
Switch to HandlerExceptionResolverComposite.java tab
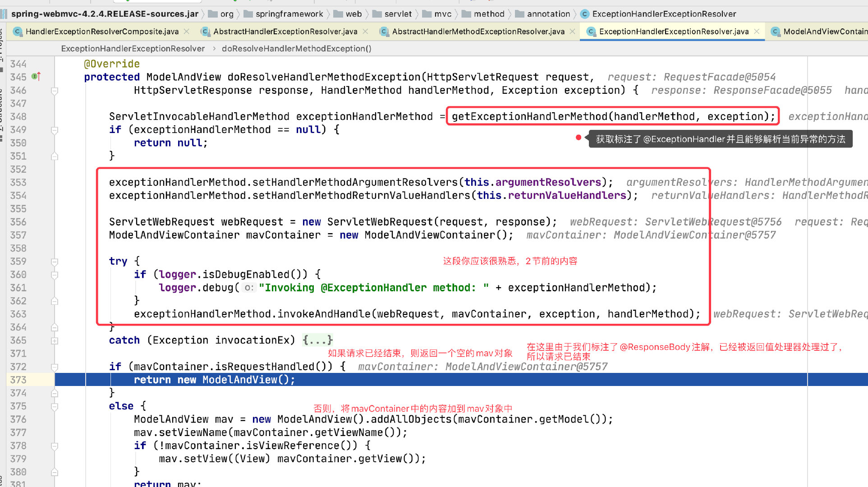pos(102,32)
